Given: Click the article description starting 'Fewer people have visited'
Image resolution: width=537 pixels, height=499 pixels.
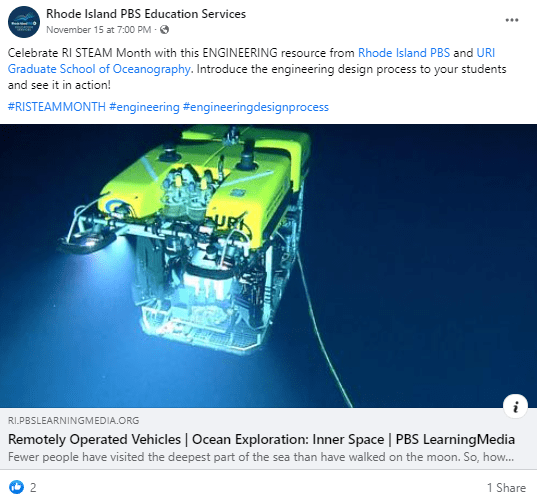Looking at the screenshot, I should [x=261, y=457].
